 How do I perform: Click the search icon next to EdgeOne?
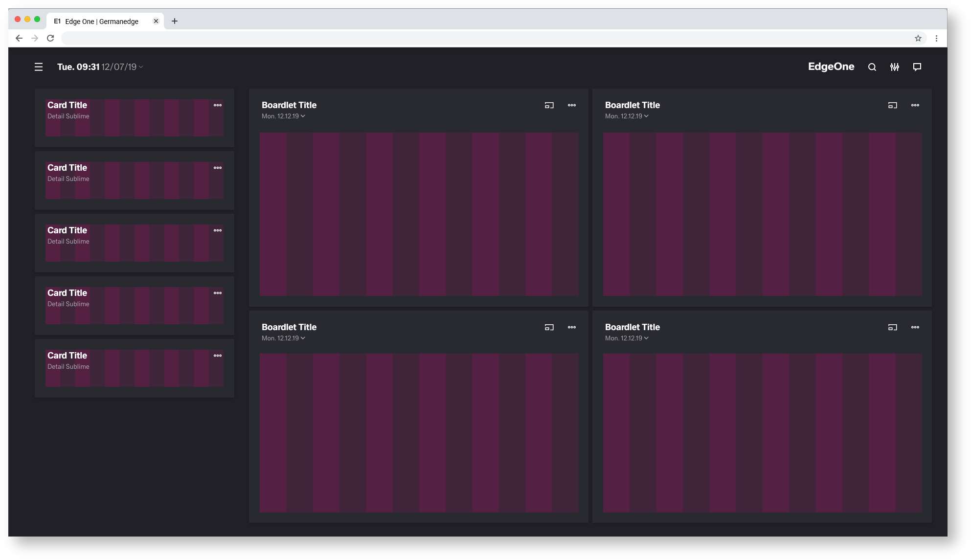pos(872,67)
